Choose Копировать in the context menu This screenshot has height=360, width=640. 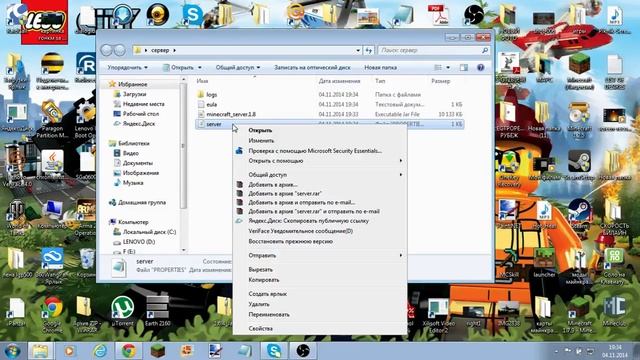(x=264, y=280)
